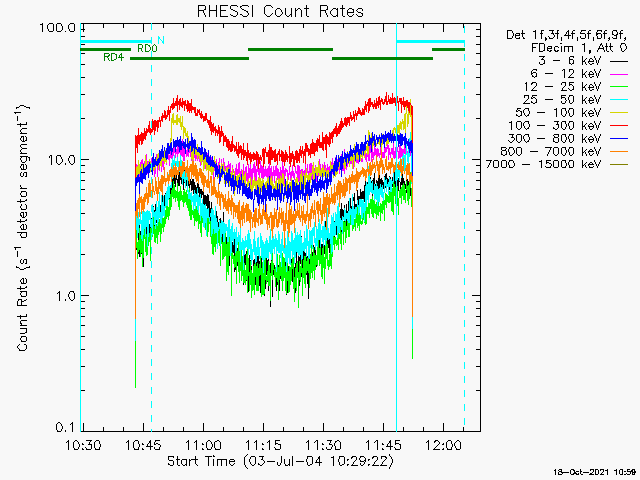The width and height of the screenshot is (640, 480).
Task: Click the green 12 - 25 keV legend line
Action: 619,87
